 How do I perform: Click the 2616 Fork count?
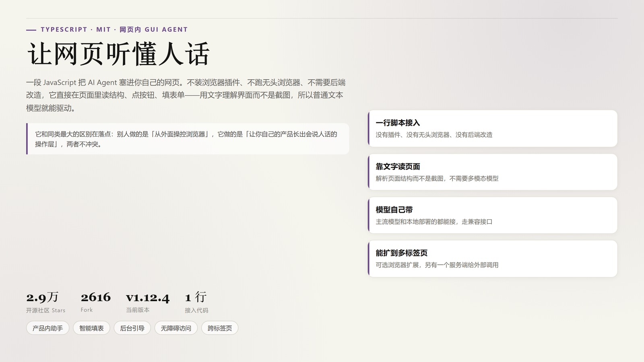point(95,297)
